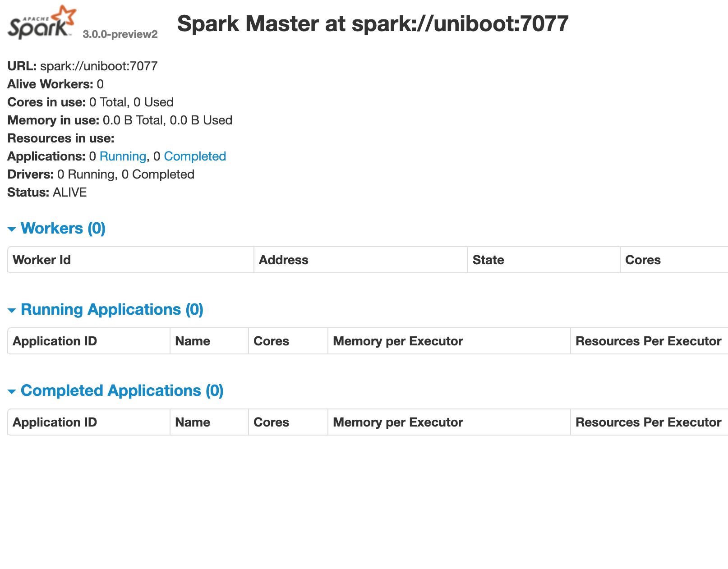Click the Cores header in Workers table
This screenshot has height=569, width=728.
point(643,260)
